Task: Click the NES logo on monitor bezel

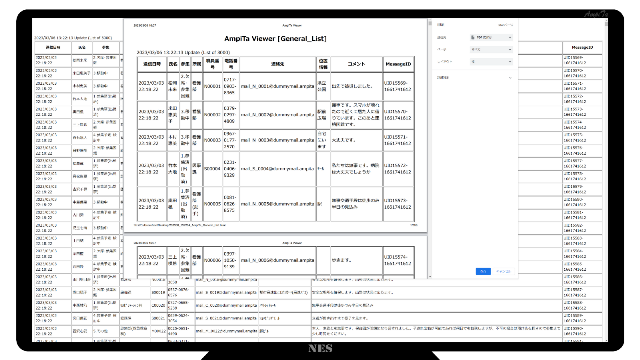Action: [x=320, y=349]
